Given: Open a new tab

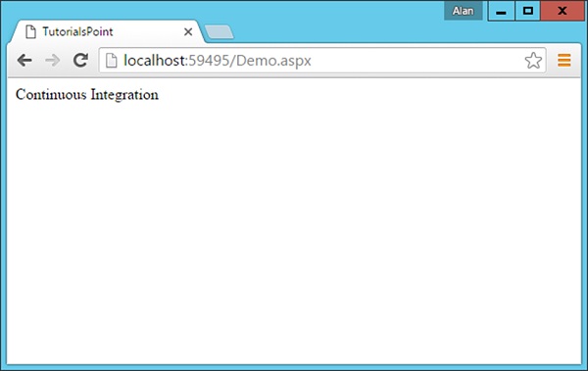Looking at the screenshot, I should click(x=220, y=32).
